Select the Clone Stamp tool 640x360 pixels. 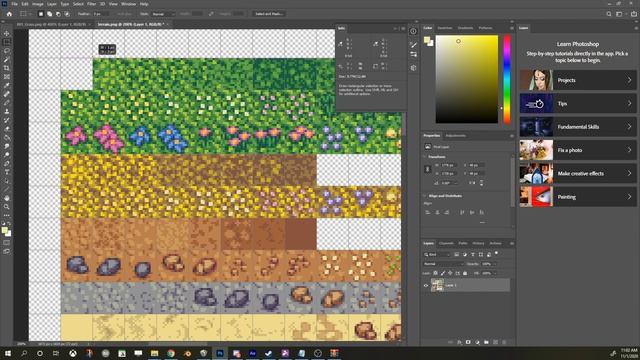pyautogui.click(x=7, y=111)
